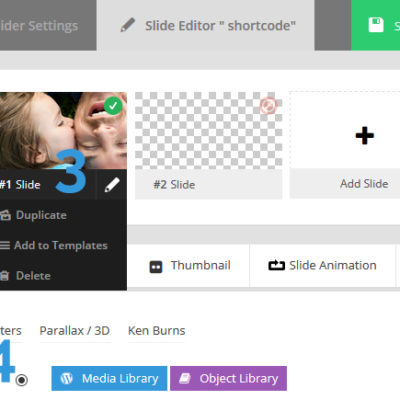Select the radio button beside Media Library
Screen dimensions: 400x400
pyautogui.click(x=22, y=380)
